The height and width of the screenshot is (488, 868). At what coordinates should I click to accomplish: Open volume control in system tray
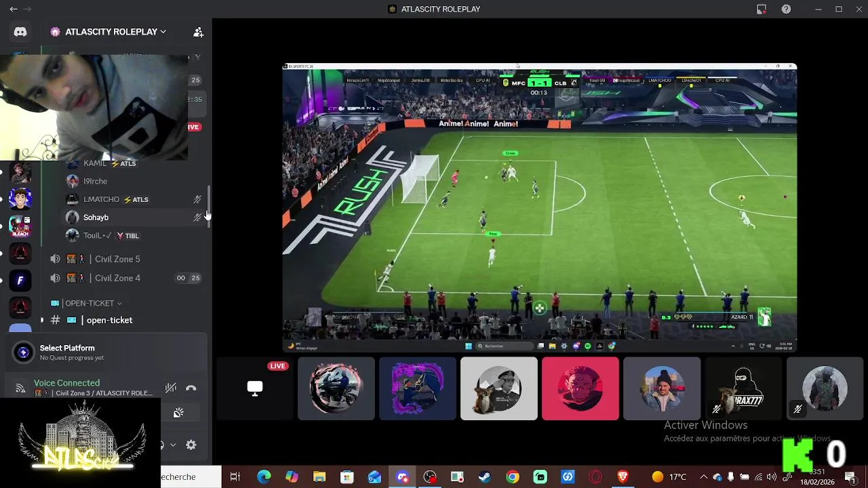point(771,477)
